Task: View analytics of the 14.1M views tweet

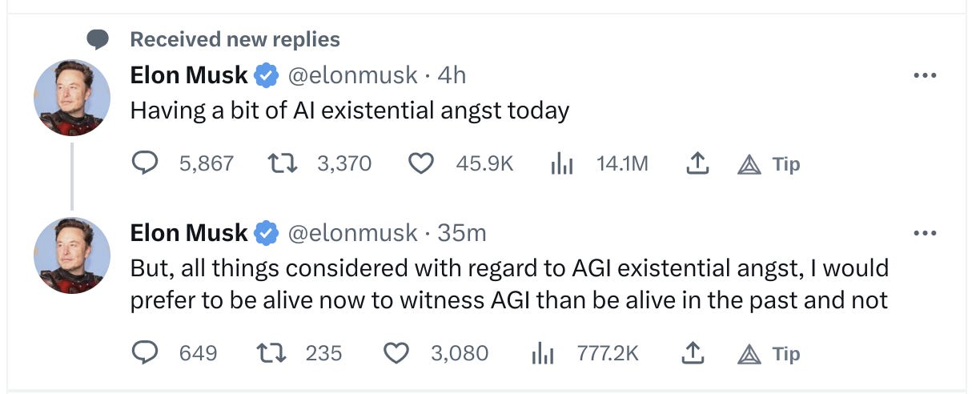Action: 562,163
